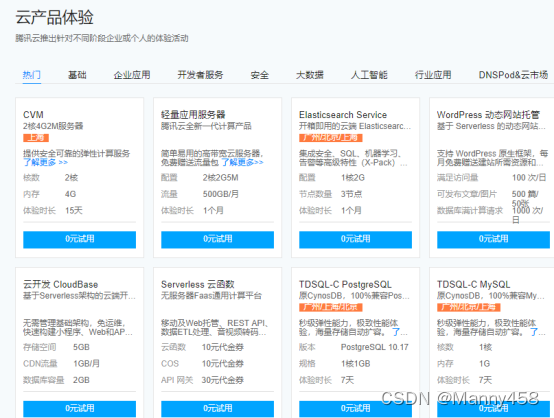Select the 热门 tab

tap(31, 75)
